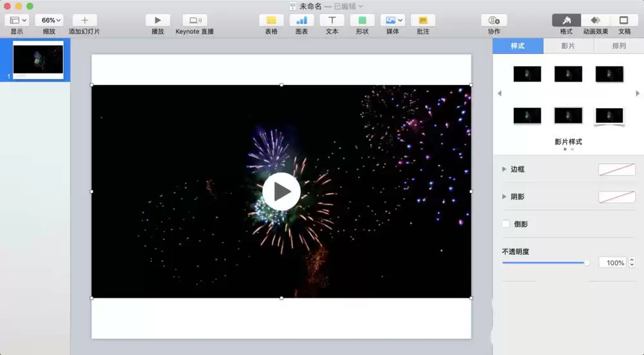
Task: Toggle the Format (格式) inspector button
Action: (566, 20)
